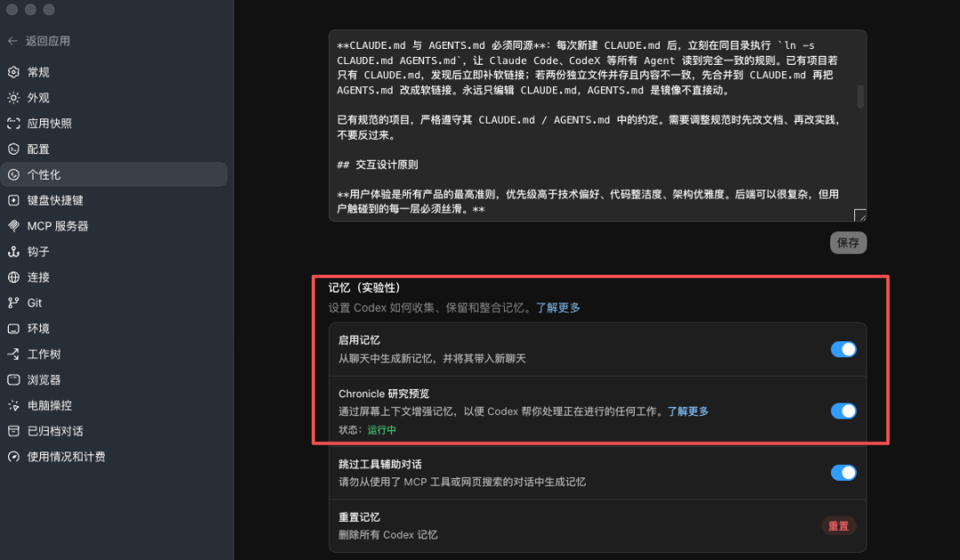Click 从聊天中生成新记忆 description text
Viewport: 960px width, 560px height.
(432, 358)
